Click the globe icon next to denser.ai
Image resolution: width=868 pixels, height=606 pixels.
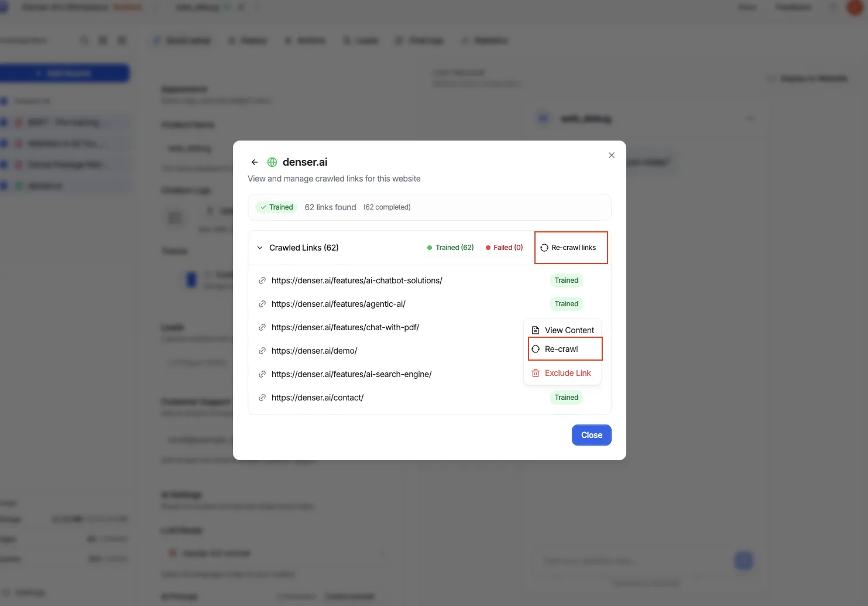(272, 162)
